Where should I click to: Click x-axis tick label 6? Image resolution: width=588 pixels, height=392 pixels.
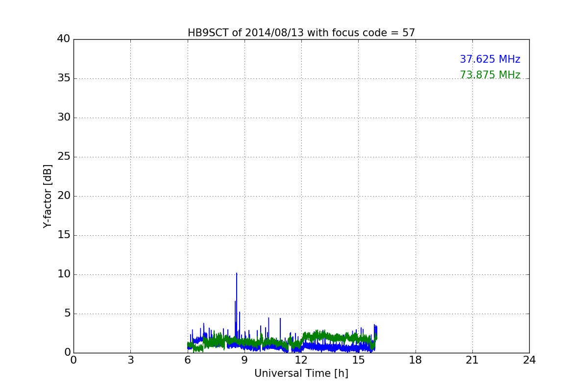point(188,360)
